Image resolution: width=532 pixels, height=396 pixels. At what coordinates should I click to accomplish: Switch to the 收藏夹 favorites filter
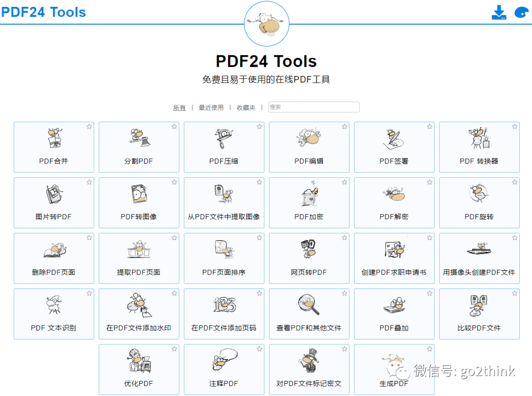246,108
